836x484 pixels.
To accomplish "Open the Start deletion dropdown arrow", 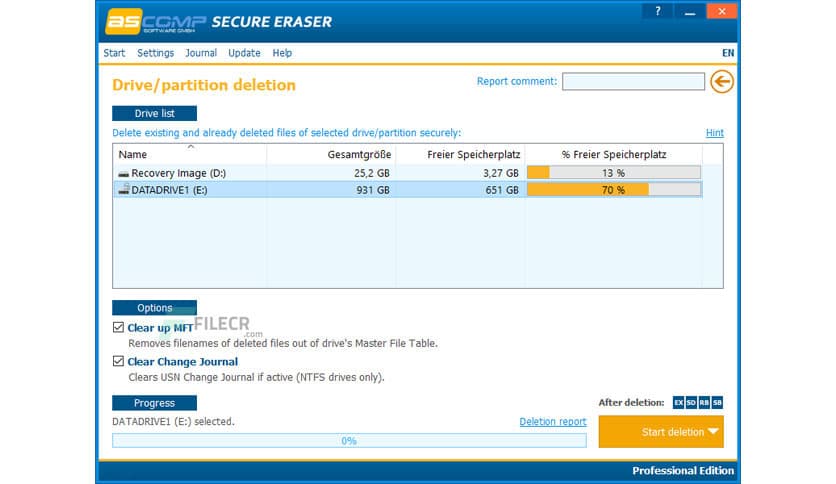I will tap(713, 432).
